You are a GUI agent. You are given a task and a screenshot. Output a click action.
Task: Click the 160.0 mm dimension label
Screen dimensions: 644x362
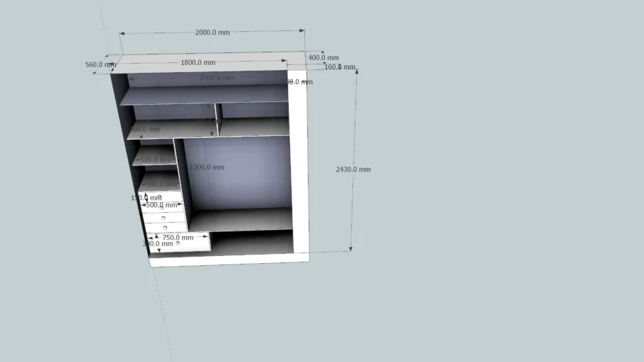point(340,67)
